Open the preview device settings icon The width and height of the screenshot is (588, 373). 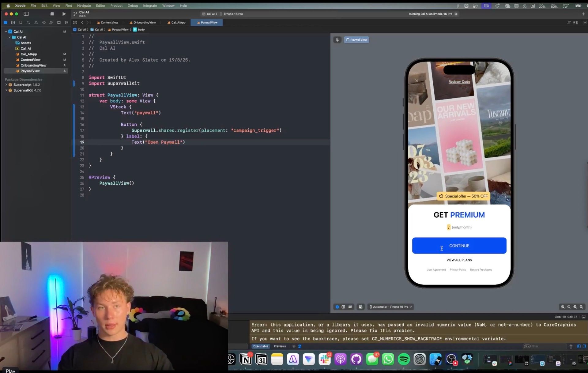(361, 307)
